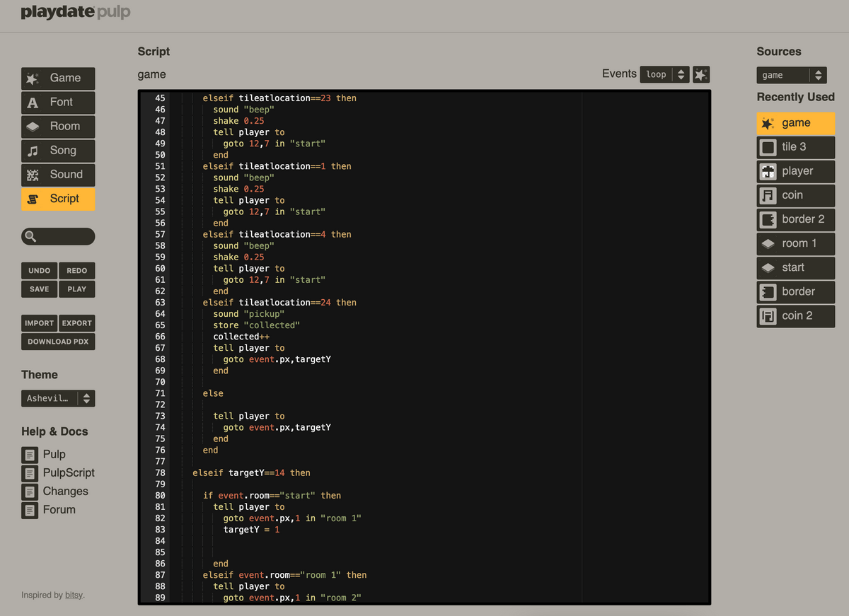This screenshot has width=849, height=616.
Task: Select room 1 in Recently Used list
Action: (796, 243)
